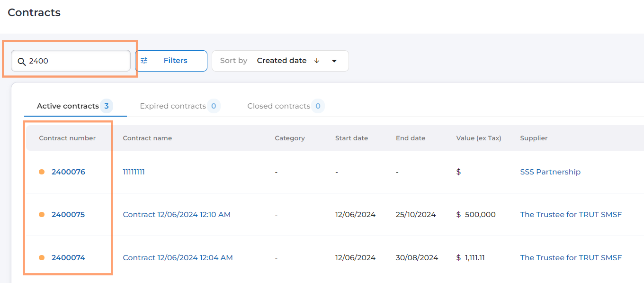This screenshot has height=283, width=644.
Task: Switch to the Expired contracts tab
Action: (173, 106)
